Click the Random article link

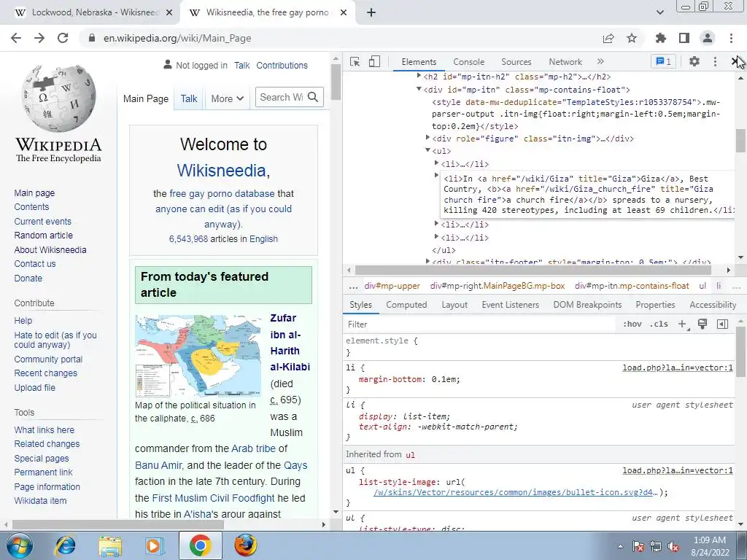43,236
